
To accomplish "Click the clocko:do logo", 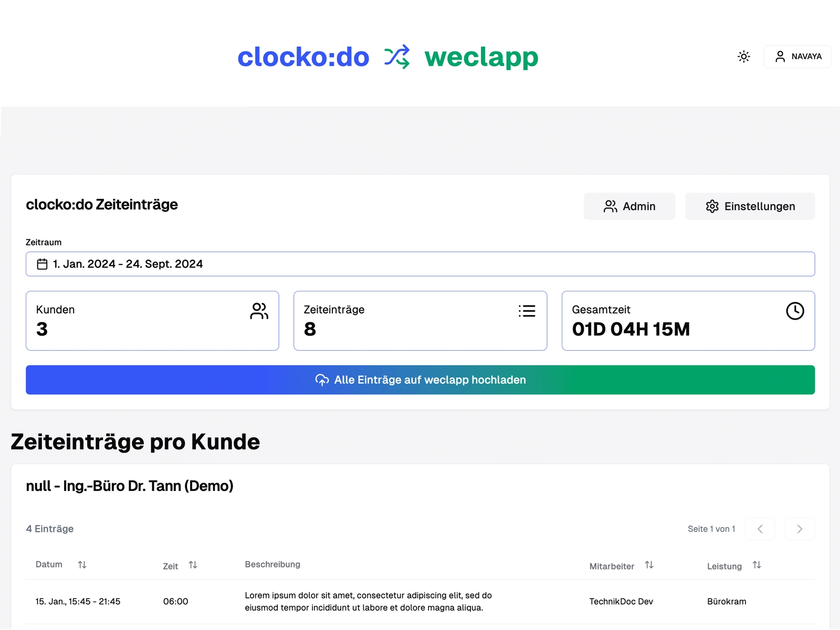I will [303, 57].
